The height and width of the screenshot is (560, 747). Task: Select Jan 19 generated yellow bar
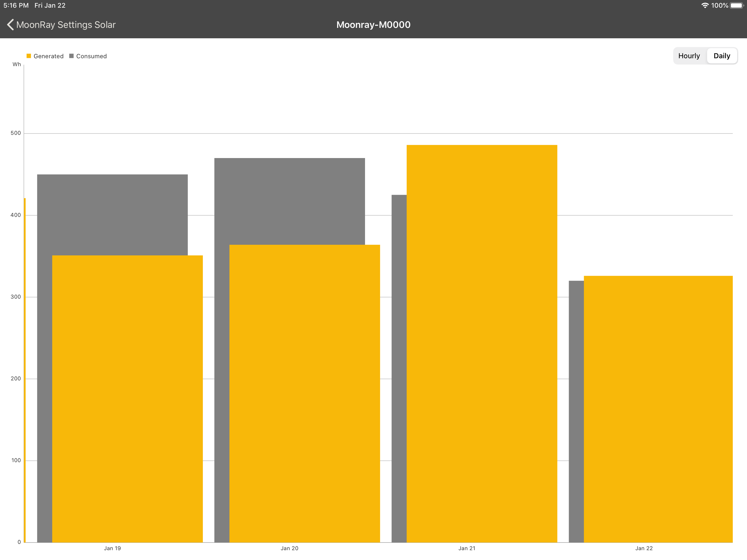coord(127,399)
